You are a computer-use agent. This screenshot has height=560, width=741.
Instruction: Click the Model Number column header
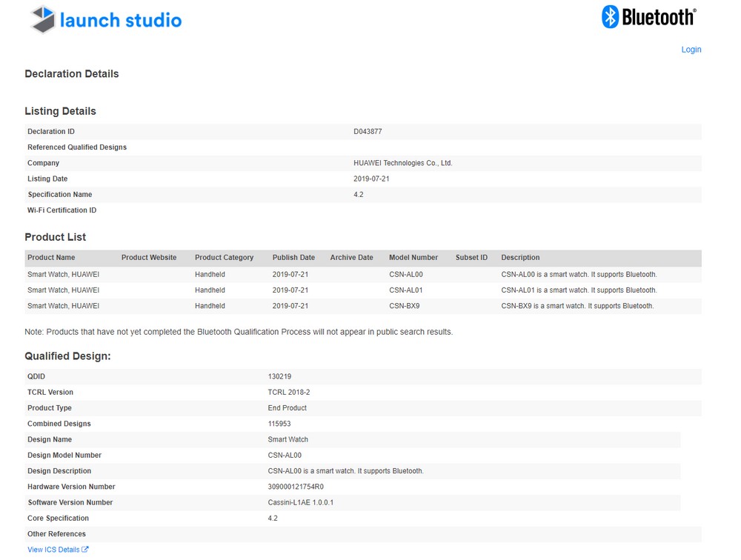click(413, 258)
